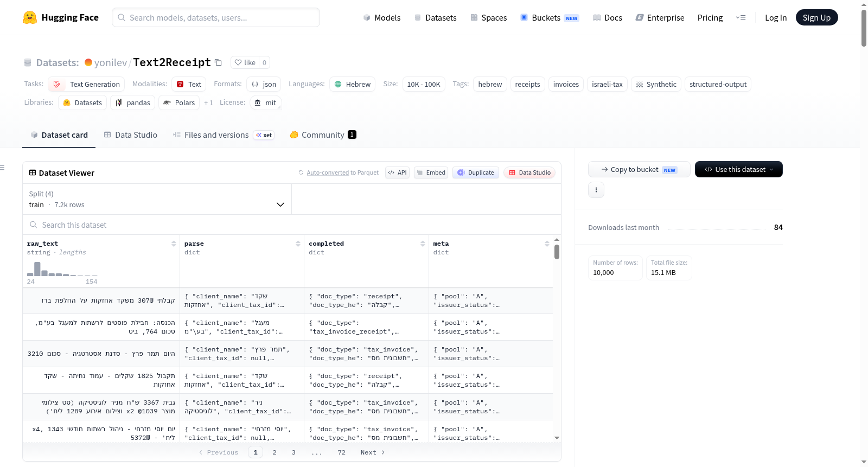Click the hebrew tag

tap(490, 84)
